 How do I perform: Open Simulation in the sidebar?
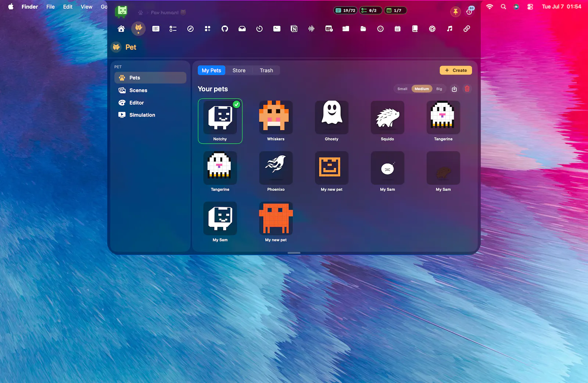click(150, 115)
